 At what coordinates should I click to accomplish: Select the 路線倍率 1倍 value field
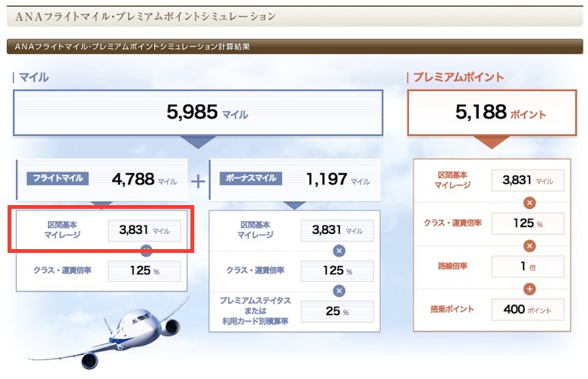[x=527, y=267]
